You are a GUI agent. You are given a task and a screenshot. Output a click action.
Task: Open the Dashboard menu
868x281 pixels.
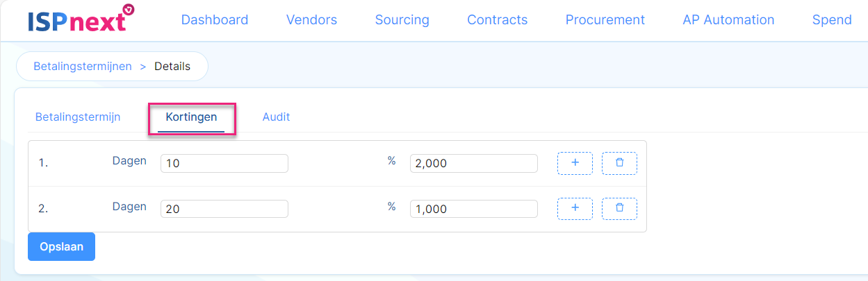tap(215, 20)
